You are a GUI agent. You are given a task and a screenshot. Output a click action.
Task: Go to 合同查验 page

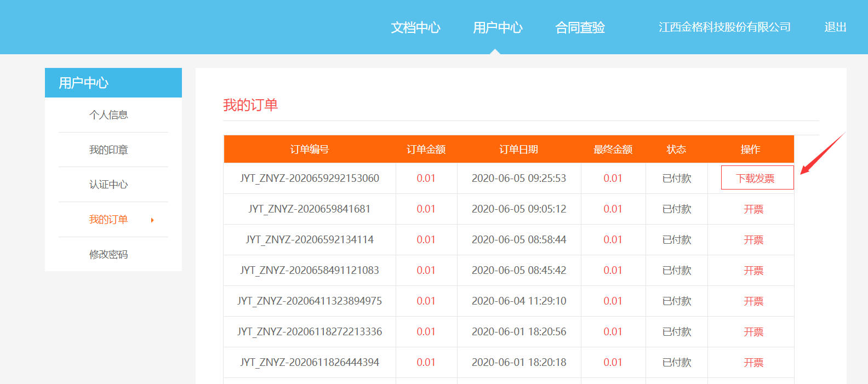pos(580,27)
